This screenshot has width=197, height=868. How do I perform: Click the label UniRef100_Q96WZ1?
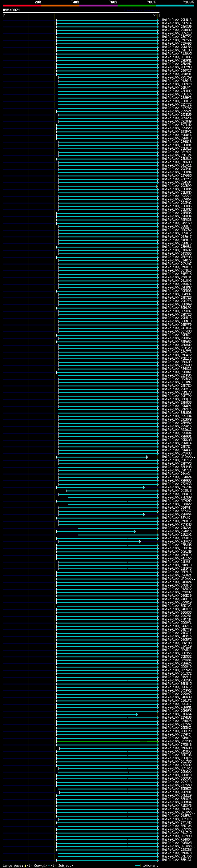tap(177, 575)
